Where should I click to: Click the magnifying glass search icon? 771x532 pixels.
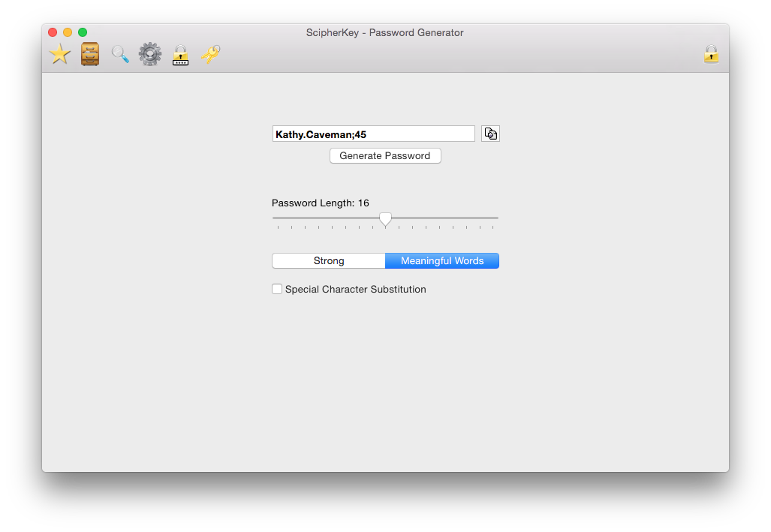click(x=120, y=54)
